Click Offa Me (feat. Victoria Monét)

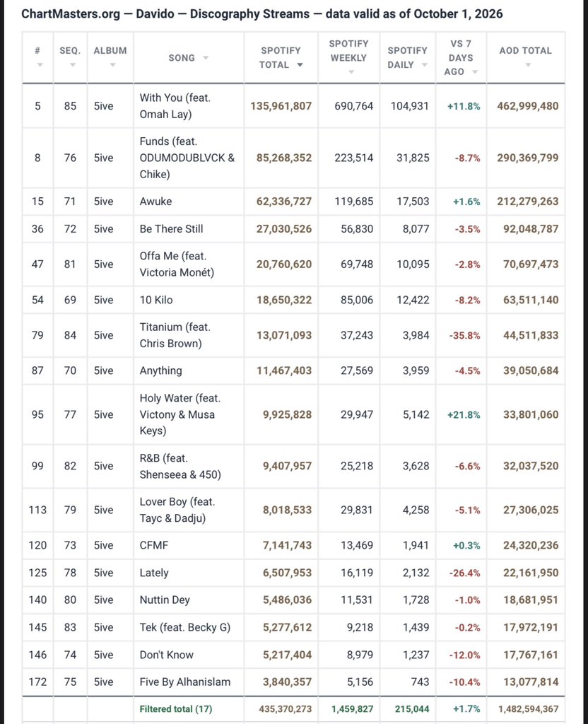(177, 264)
